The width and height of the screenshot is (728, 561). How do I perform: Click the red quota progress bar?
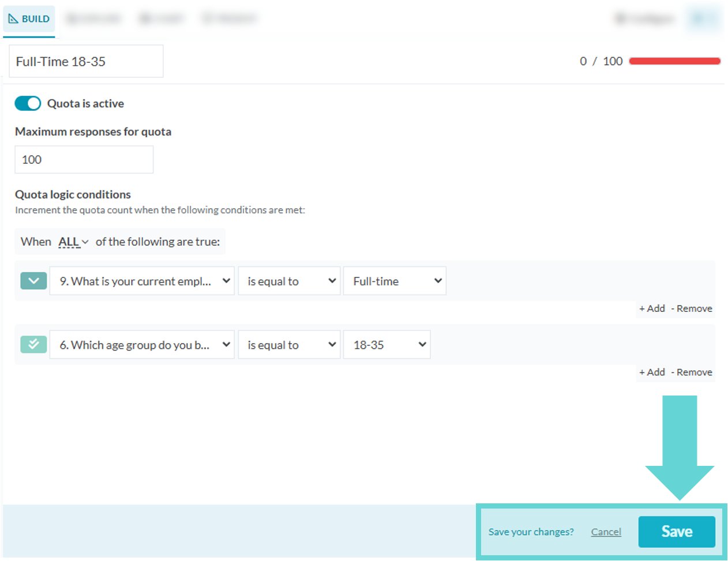(674, 61)
